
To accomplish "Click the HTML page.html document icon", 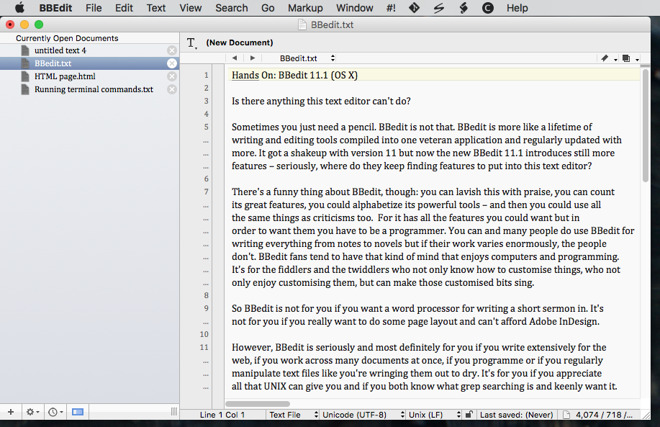I will [x=25, y=77].
